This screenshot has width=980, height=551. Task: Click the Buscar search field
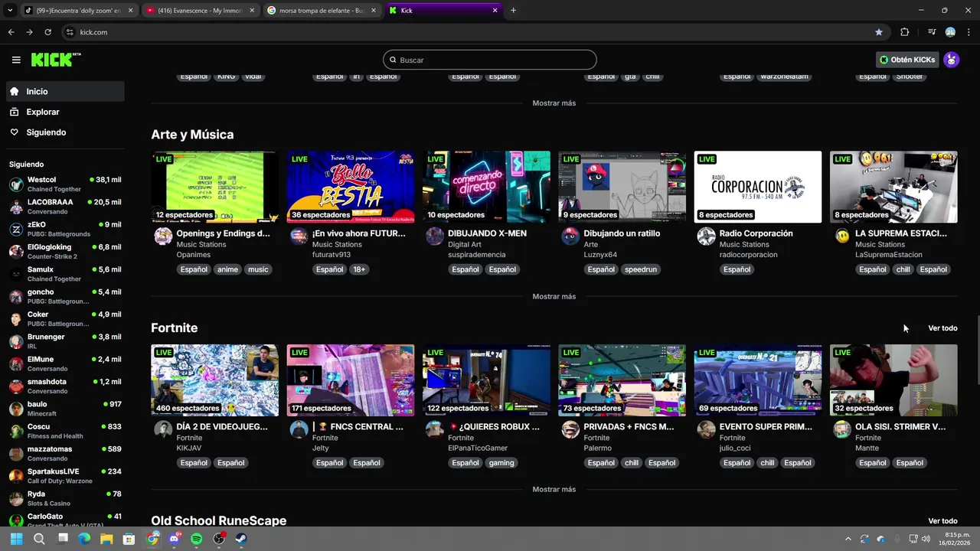pyautogui.click(x=490, y=60)
